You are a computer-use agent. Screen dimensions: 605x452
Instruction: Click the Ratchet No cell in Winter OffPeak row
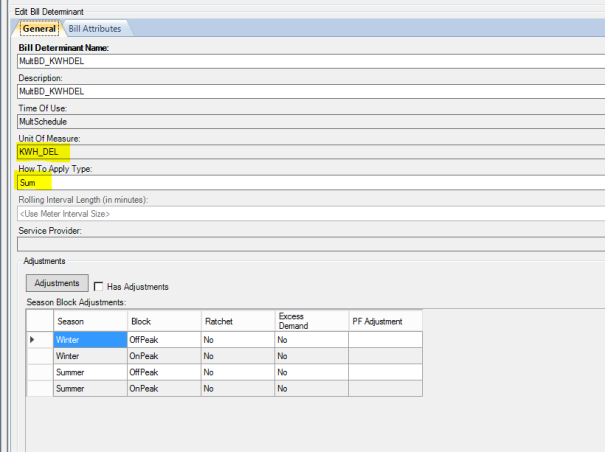(238, 340)
